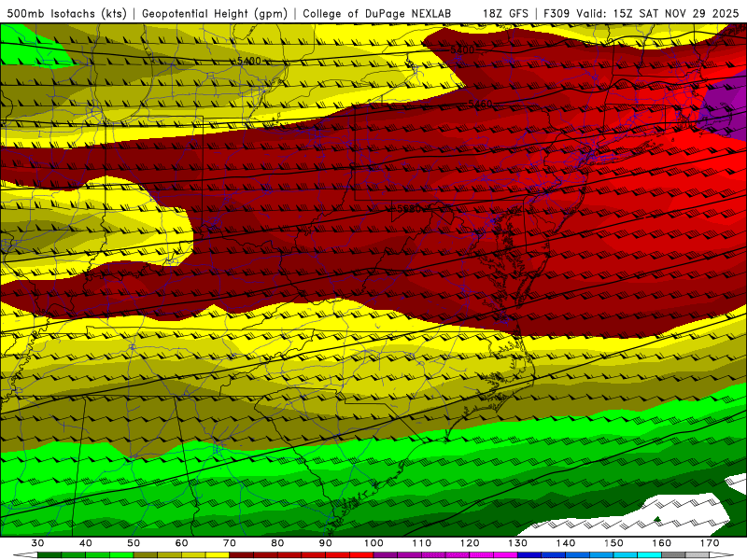Select the cyan swatch just before 160
The width and height of the screenshot is (747, 560).
[x=650, y=555]
